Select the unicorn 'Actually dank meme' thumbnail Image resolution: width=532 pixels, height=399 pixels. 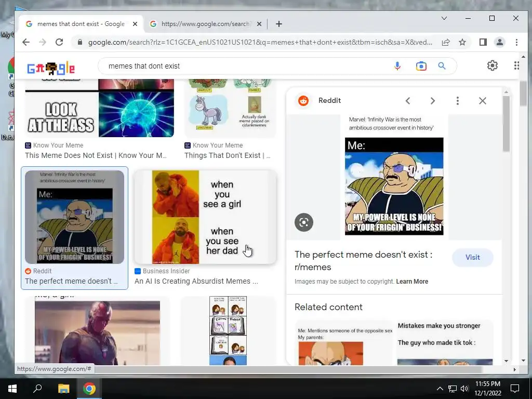pos(230,108)
